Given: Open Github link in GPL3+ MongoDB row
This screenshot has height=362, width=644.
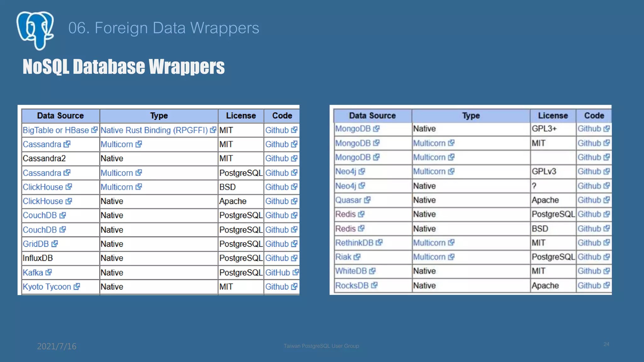Looking at the screenshot, I should (x=589, y=129).
